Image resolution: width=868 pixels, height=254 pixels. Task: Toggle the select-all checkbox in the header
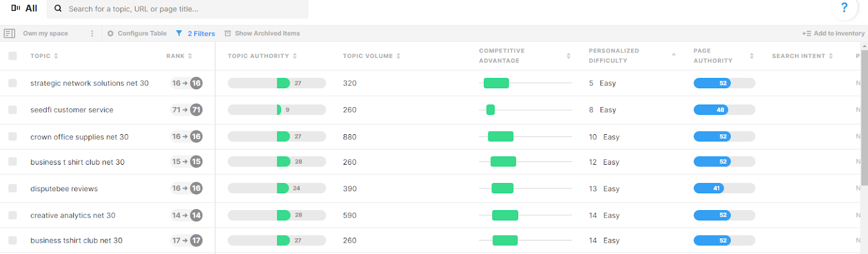(12, 56)
